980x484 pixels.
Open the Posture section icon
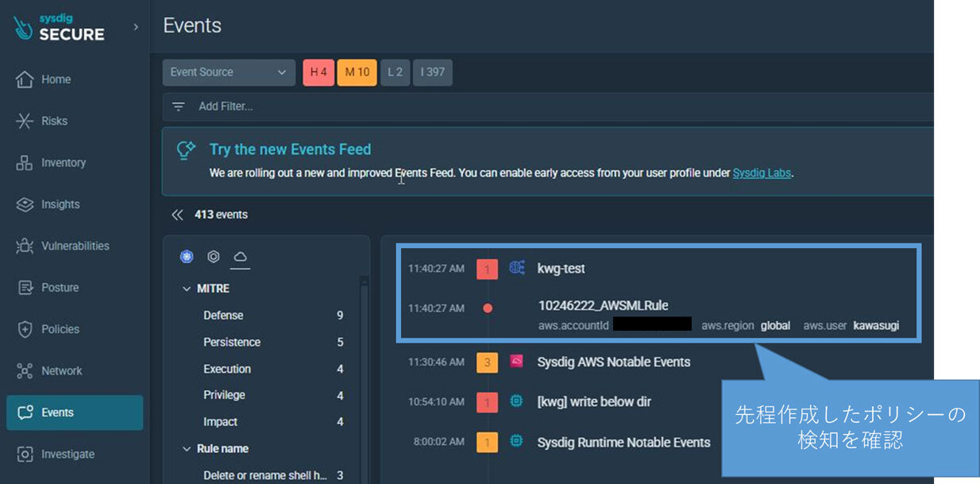point(25,288)
